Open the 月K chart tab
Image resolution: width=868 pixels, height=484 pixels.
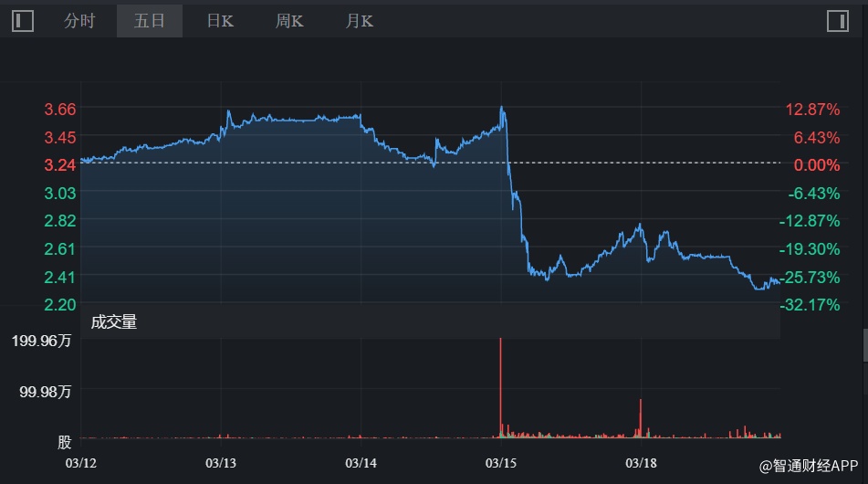pos(360,21)
